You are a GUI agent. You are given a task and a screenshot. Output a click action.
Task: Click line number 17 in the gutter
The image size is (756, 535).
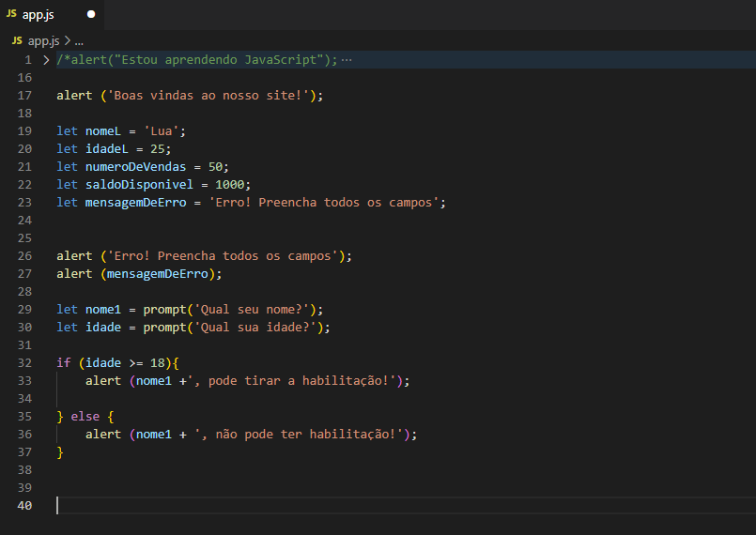24,96
